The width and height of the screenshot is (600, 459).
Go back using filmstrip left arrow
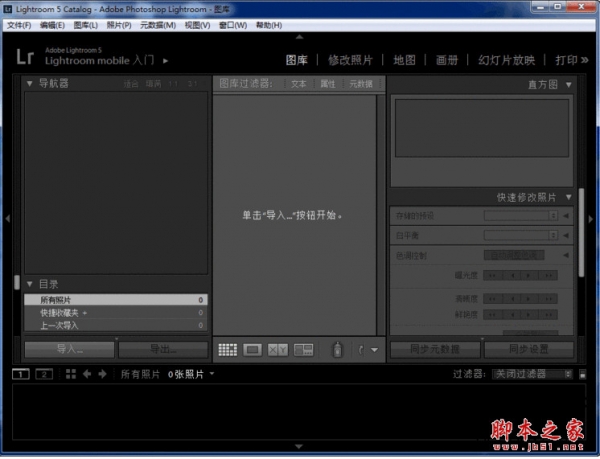[x=87, y=374]
